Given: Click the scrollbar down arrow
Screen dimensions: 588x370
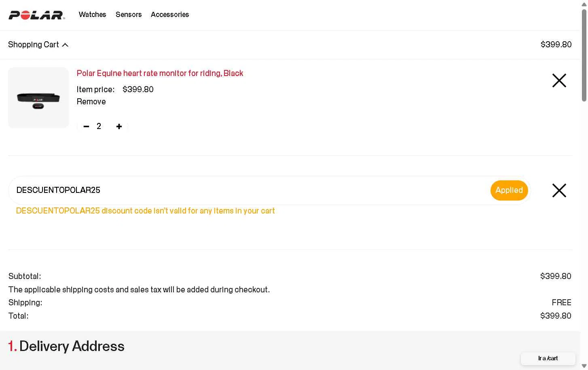Looking at the screenshot, I should pos(584,366).
